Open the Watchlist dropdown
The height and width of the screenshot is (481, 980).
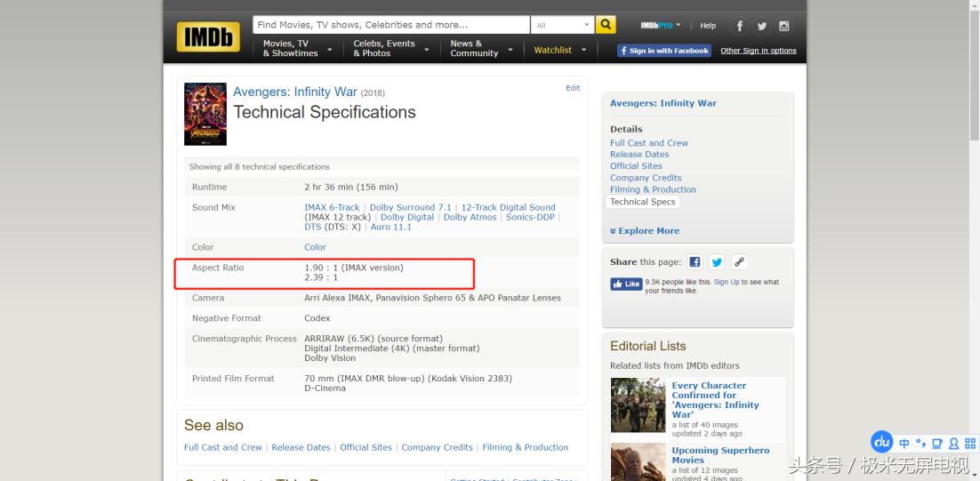pos(560,50)
